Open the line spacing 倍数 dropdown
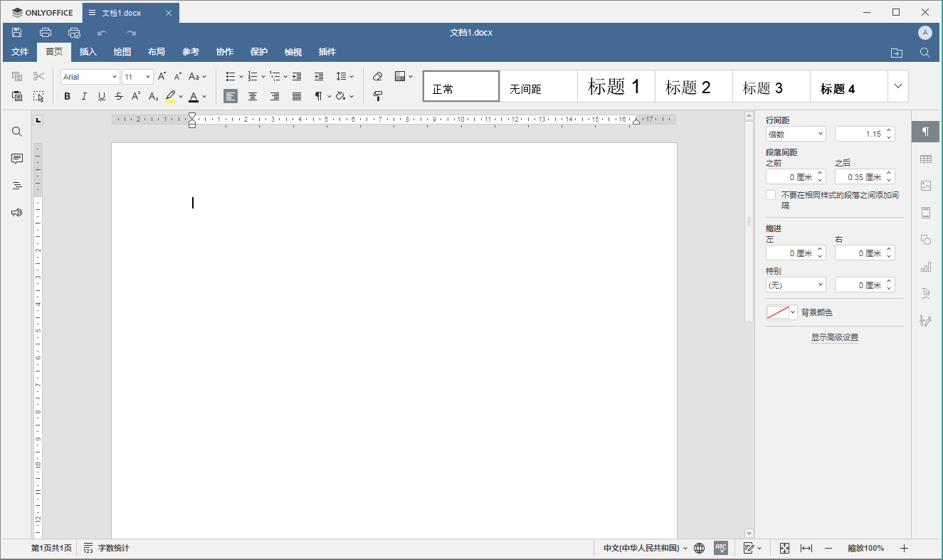 click(796, 134)
